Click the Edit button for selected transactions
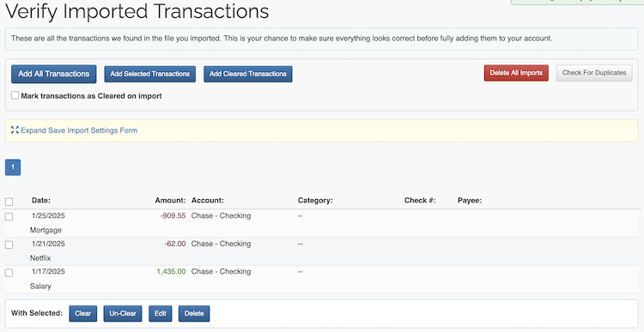 coord(161,313)
